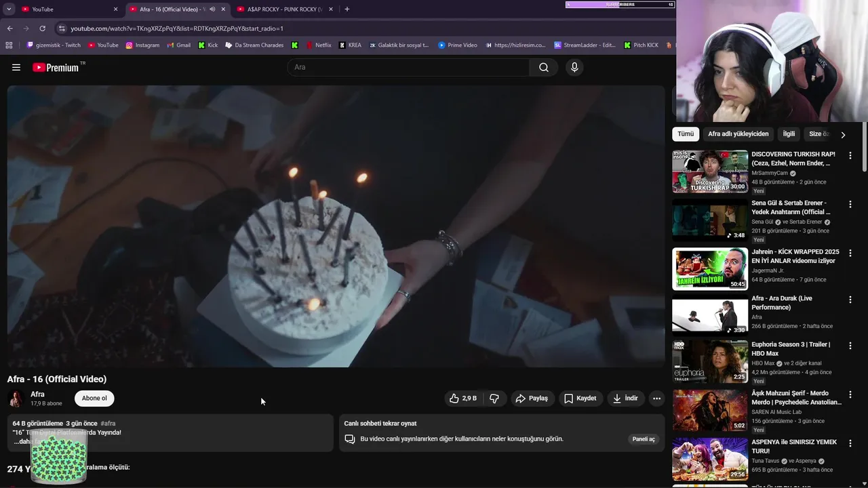Open the Afra - Ara Durak (Live Performance) title
This screenshot has width=868, height=488.
click(782, 303)
